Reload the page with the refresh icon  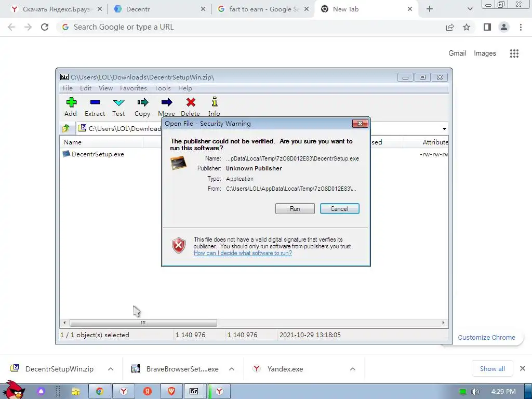pos(45,27)
